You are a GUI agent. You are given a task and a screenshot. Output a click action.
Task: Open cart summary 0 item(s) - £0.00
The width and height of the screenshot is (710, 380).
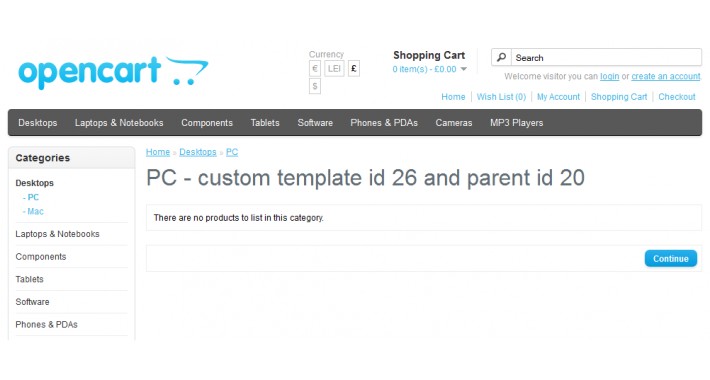(x=424, y=69)
